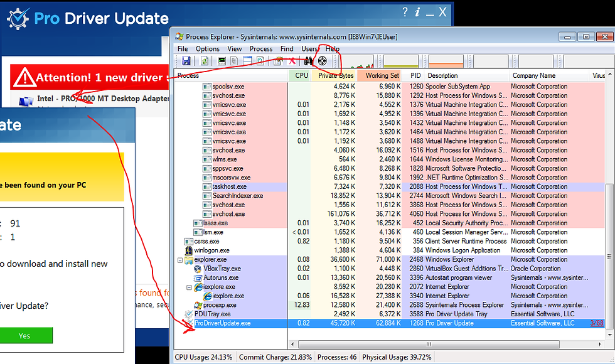Image resolution: width=615 pixels, height=364 pixels.
Task: Select the wlms.exe process row
Action: 388,159
